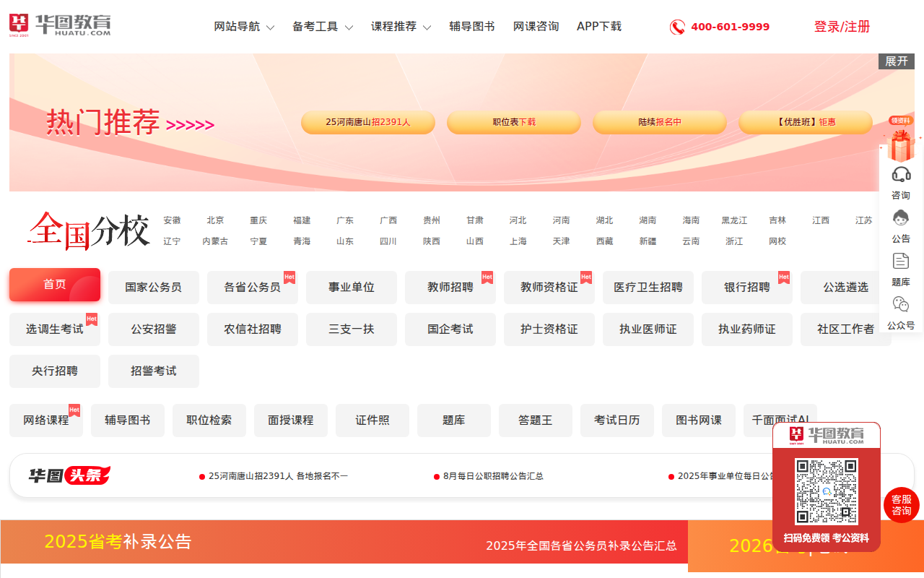Open the 护士资格证 category
This screenshot has width=924, height=578.
(x=549, y=329)
